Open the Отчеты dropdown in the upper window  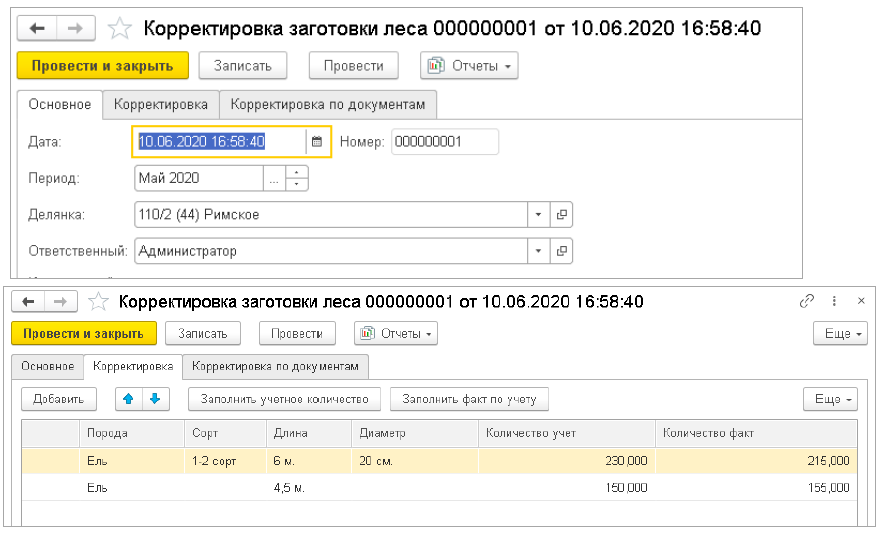click(469, 66)
